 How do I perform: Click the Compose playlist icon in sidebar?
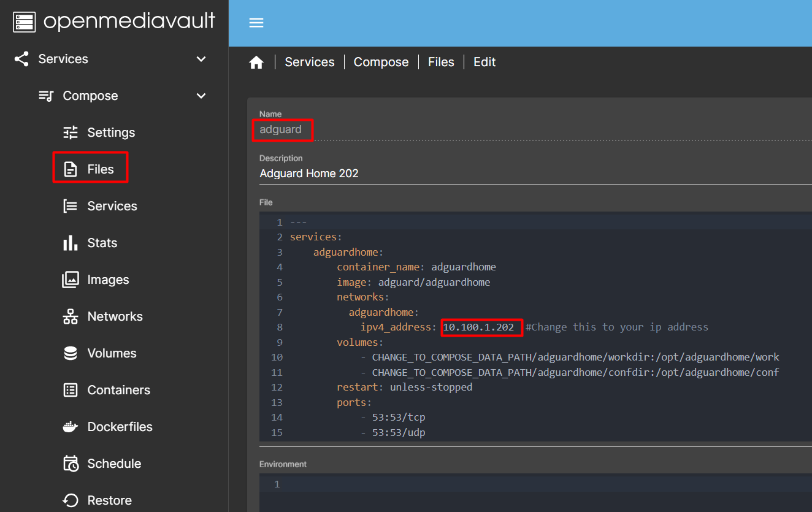pos(46,96)
